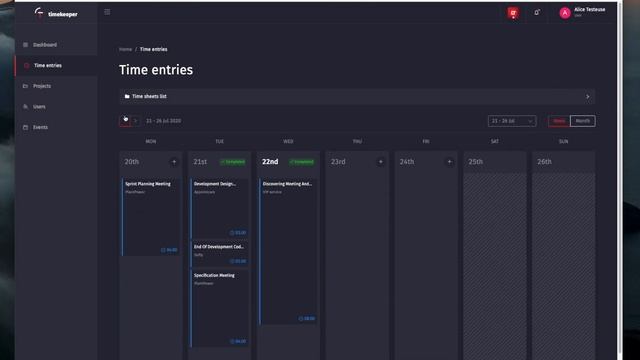Click the Home breadcrumb link

coord(125,49)
